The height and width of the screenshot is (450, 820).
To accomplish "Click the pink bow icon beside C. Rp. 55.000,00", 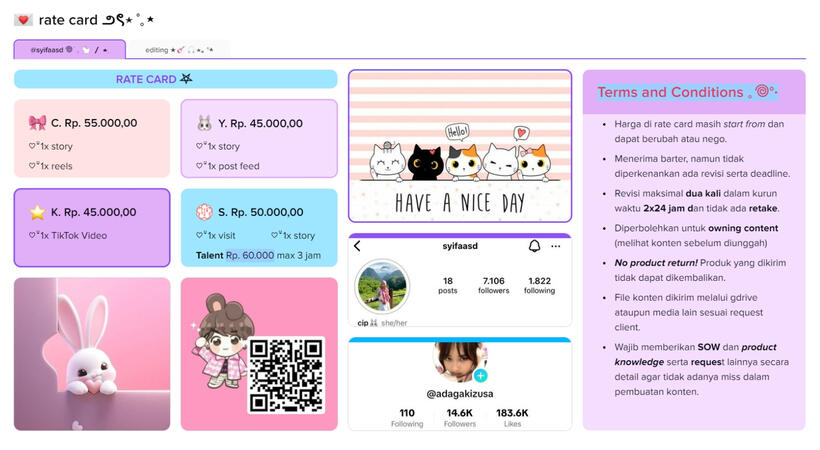I will click(x=37, y=123).
